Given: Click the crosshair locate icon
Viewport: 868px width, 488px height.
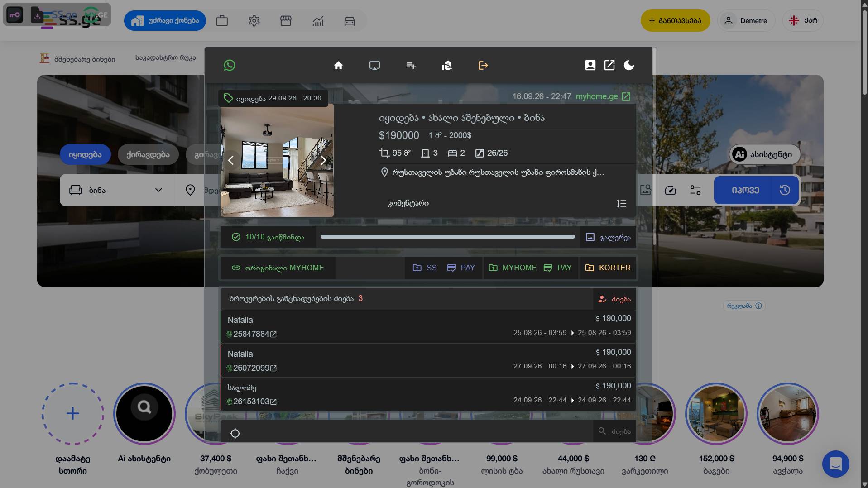Looking at the screenshot, I should pos(235,433).
